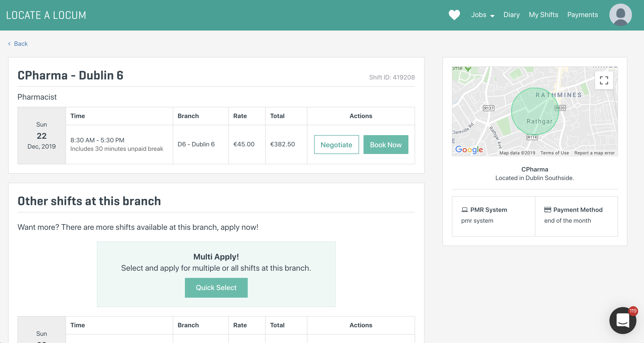644x343 pixels.
Task: Toggle fullscreen view on the map
Action: coord(604,80)
